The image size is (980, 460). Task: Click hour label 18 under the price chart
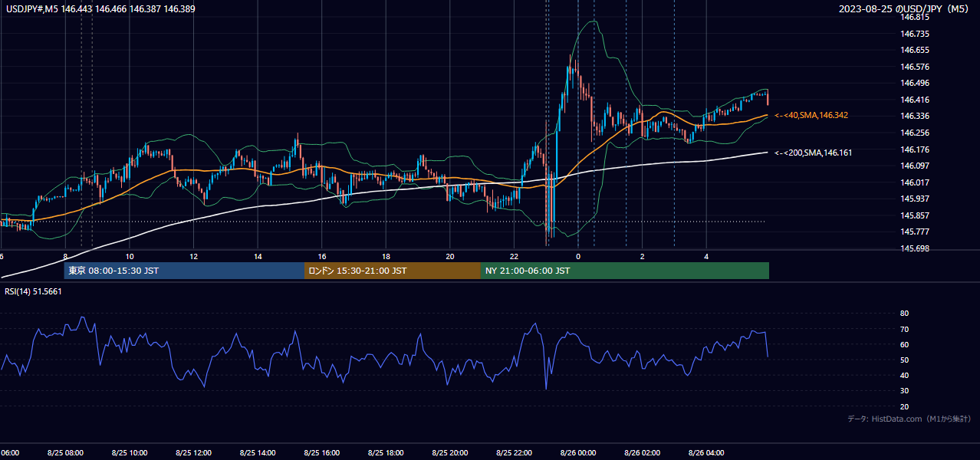[x=386, y=256]
